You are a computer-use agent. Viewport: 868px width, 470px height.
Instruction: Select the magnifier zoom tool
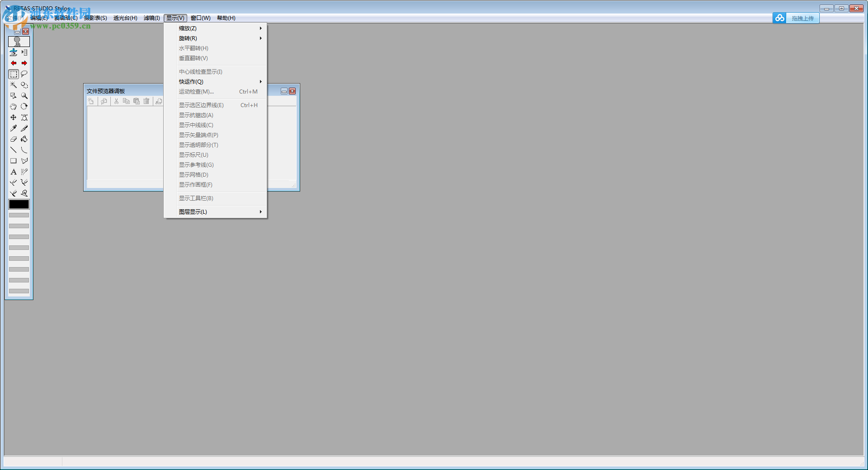tap(24, 96)
